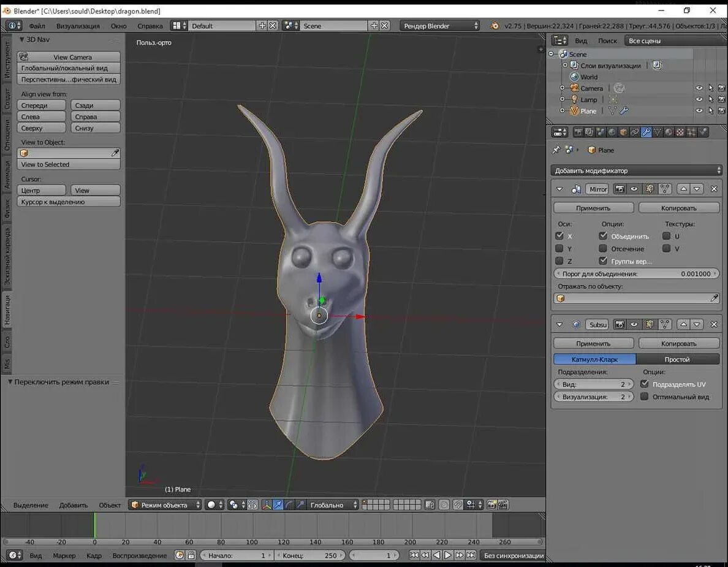The width and height of the screenshot is (728, 567).
Task: Toggle the 3D manipulator axes widget icon
Action: pyautogui.click(x=267, y=504)
